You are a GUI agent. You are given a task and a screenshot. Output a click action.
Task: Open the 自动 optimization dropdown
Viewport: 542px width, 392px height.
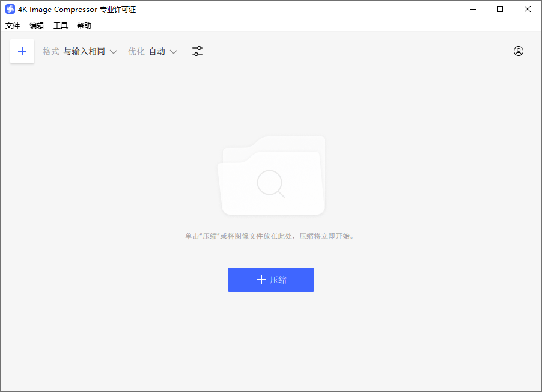pos(157,52)
